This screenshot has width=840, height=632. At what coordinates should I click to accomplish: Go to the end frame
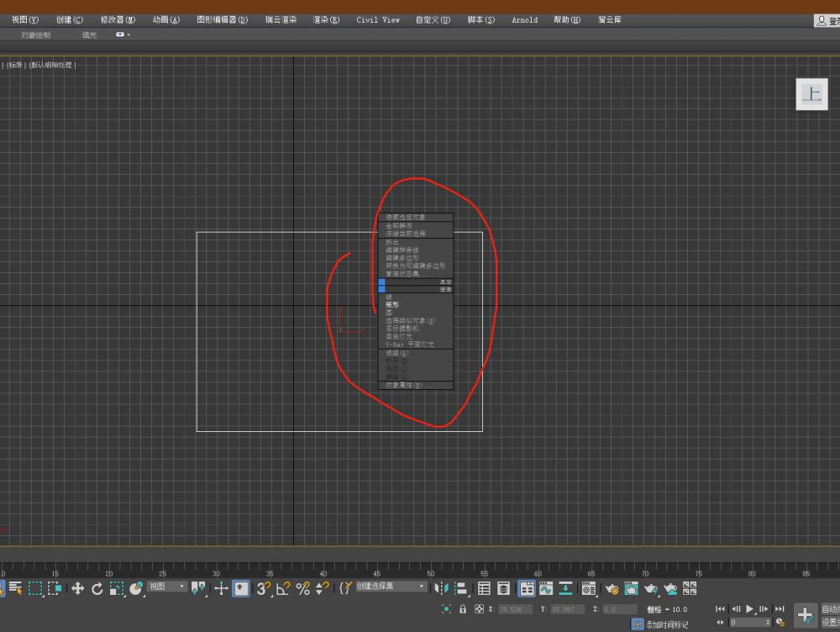click(780, 609)
